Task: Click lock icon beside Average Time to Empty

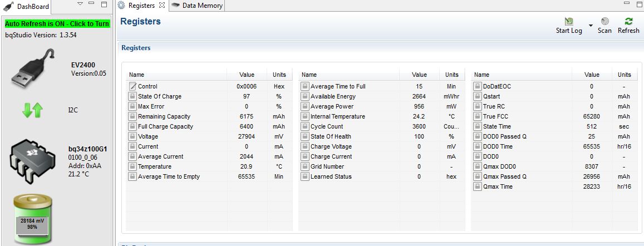Action: (132, 176)
